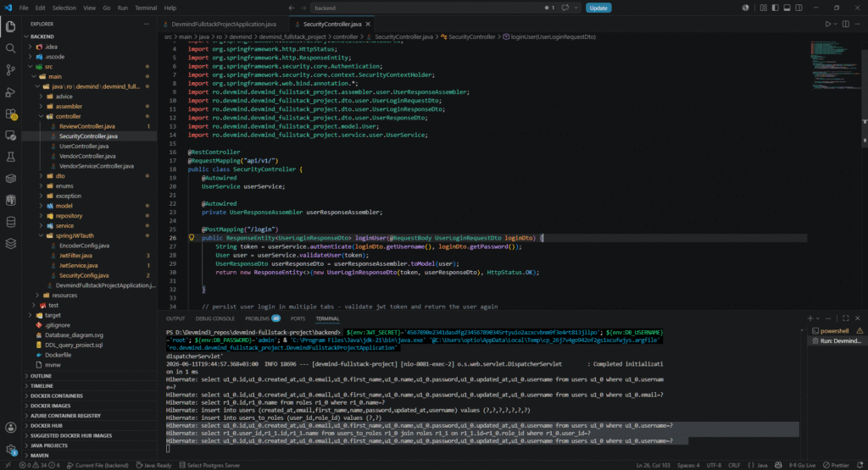Open the Manage gear icon
Image resolution: width=868 pixels, height=470 pixels.
coord(10,449)
